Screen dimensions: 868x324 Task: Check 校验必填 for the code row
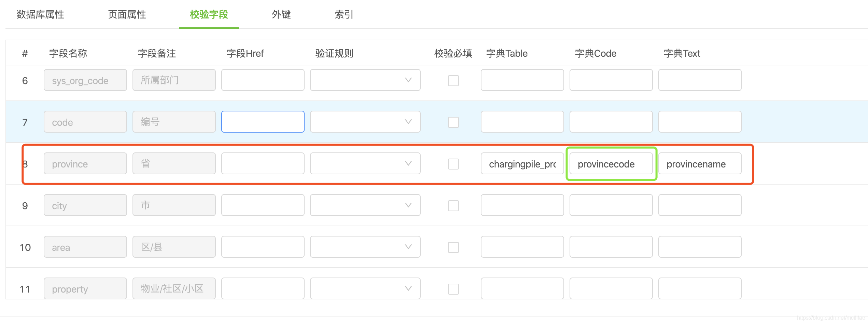coord(453,122)
